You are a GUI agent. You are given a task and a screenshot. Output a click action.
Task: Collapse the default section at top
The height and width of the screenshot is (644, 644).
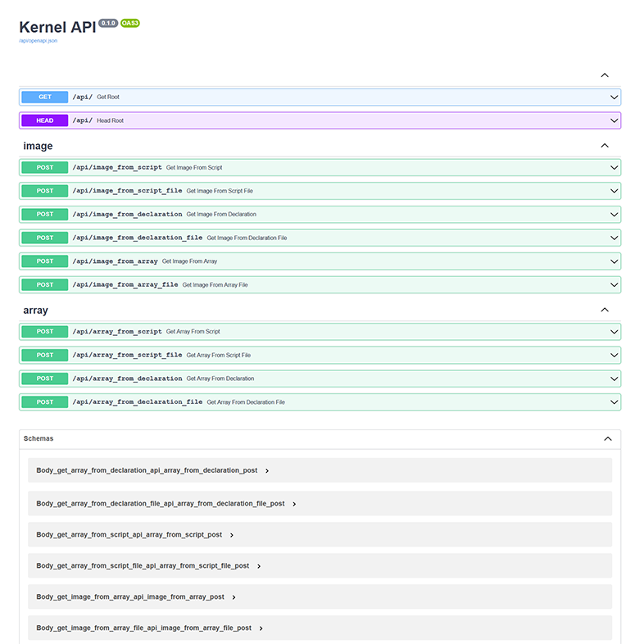605,75
